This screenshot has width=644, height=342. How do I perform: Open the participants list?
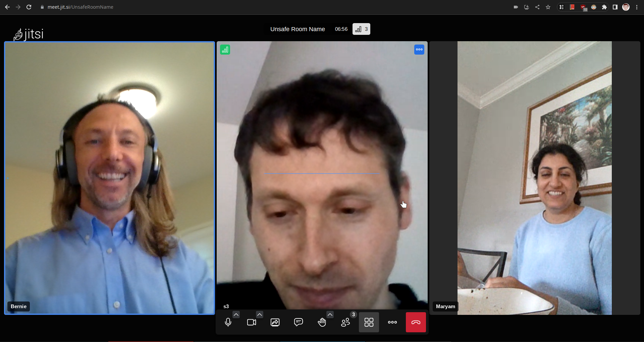point(345,322)
